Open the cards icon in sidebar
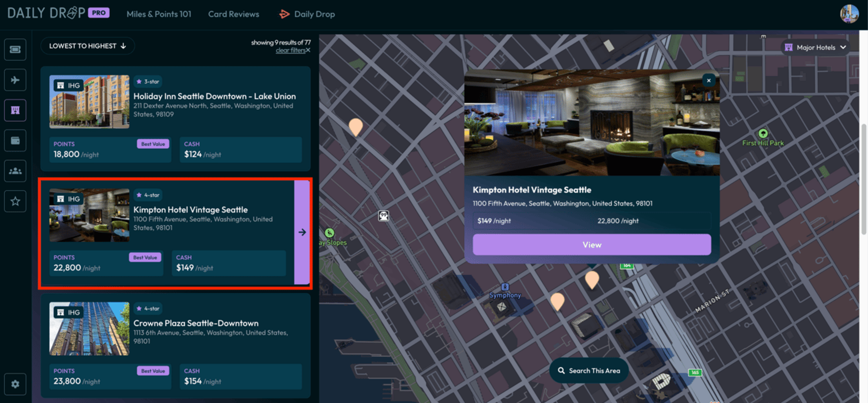Viewport: 868px width, 403px height. click(x=15, y=49)
